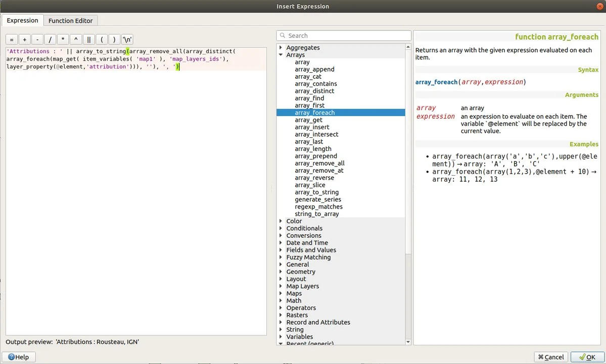The width and height of the screenshot is (606, 364).
Task: Click the function list scrollbar down arrow
Action: 408,342
